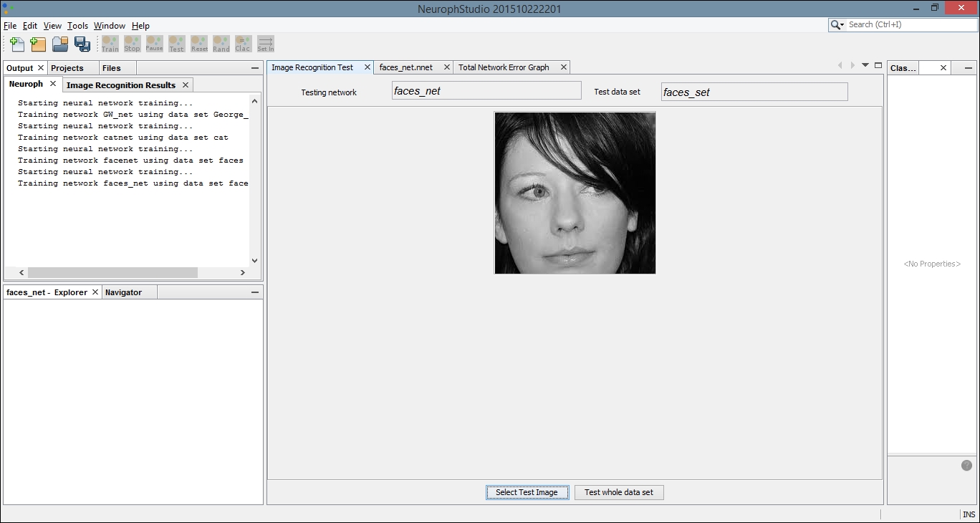This screenshot has height=523, width=980.
Task: Click the help question mark icon
Action: pyautogui.click(x=966, y=466)
